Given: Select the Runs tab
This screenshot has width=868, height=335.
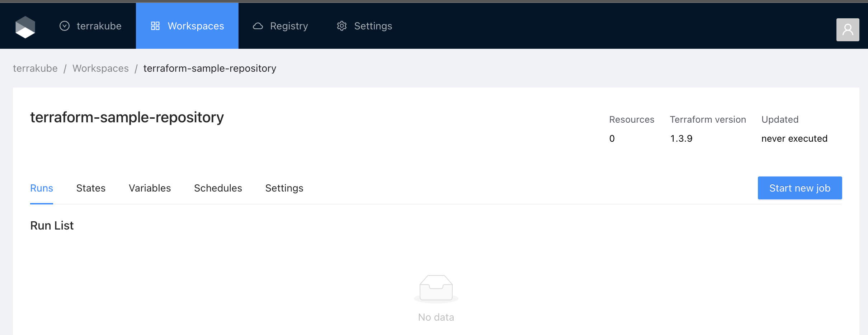Looking at the screenshot, I should coord(42,188).
